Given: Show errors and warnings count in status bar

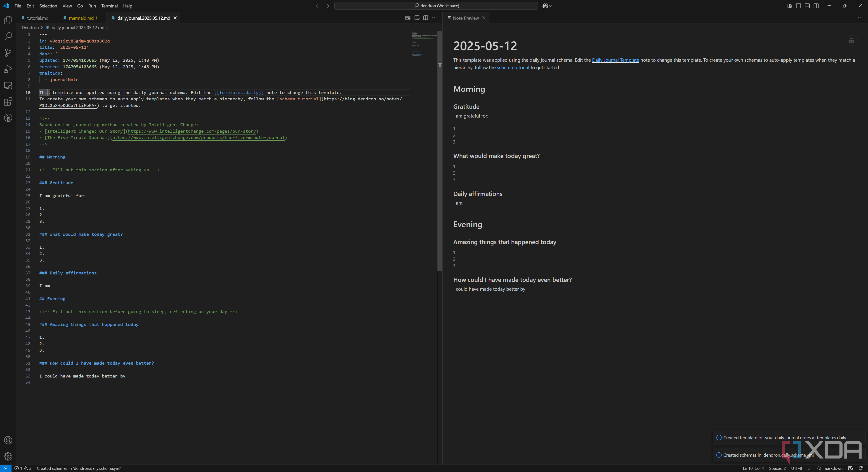Looking at the screenshot, I should pyautogui.click(x=23, y=468).
